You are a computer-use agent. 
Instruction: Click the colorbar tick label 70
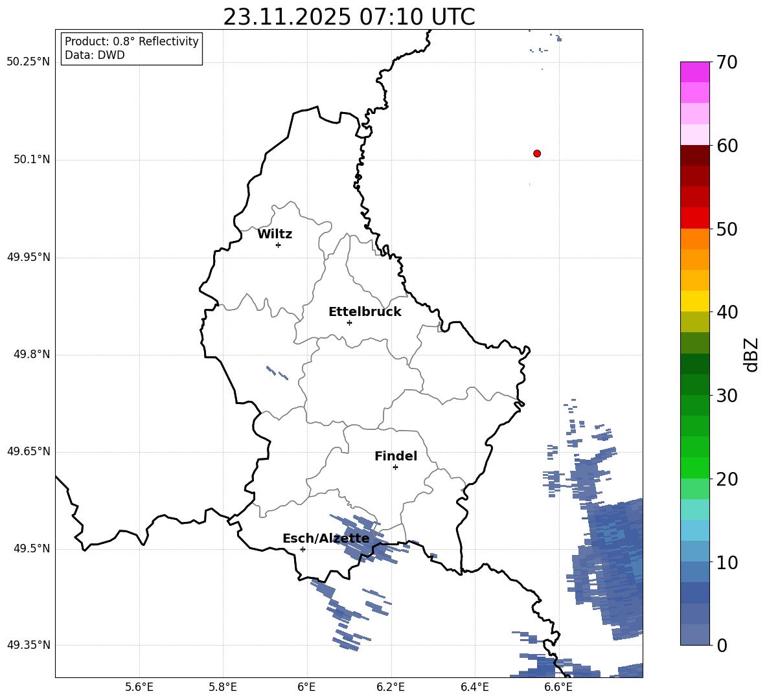(727, 63)
